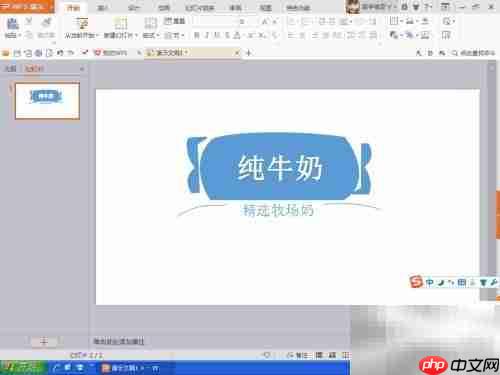Apply Strikethrough with the S icon
This screenshot has width=500, height=375.
(227, 35)
